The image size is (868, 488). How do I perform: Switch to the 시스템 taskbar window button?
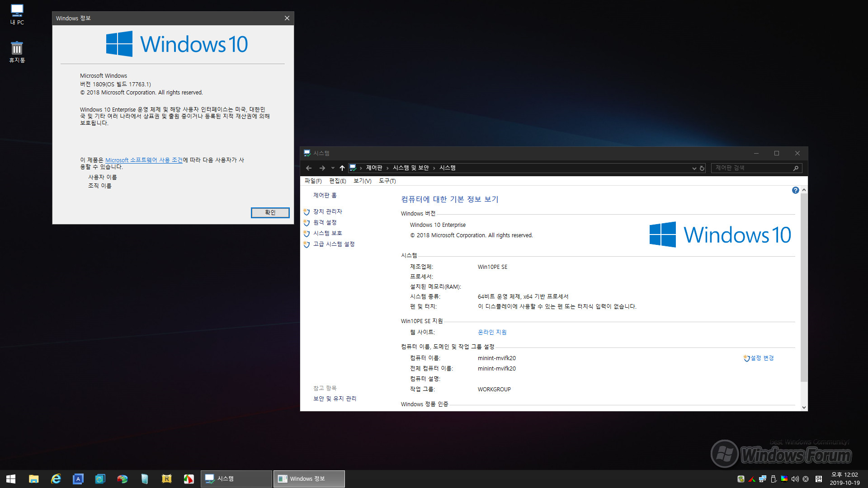pyautogui.click(x=236, y=479)
